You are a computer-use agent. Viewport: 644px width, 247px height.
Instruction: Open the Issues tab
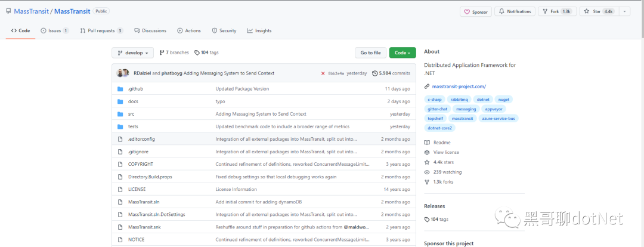click(55, 31)
